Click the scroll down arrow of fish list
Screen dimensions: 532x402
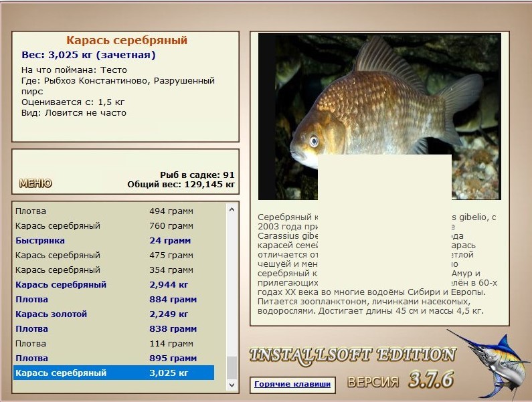(232, 385)
